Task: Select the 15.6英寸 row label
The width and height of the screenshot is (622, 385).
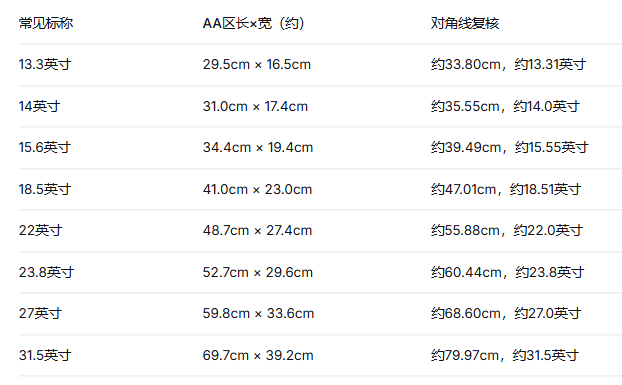Action: tap(45, 147)
